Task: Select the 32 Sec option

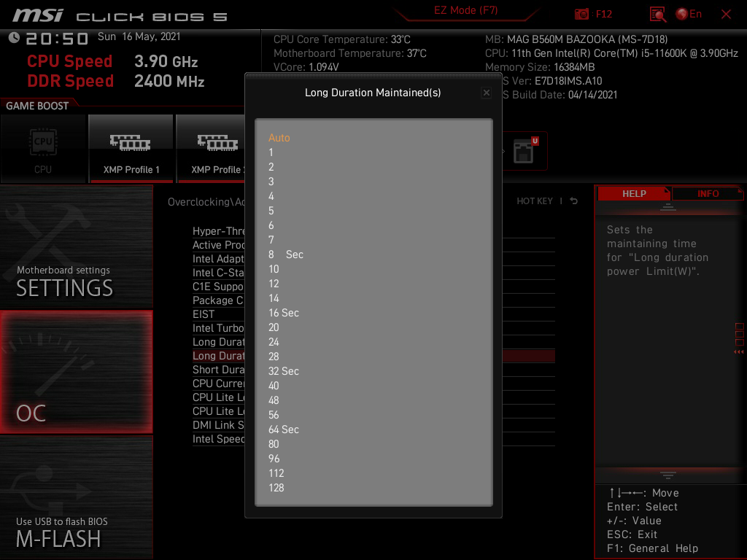Action: [x=284, y=371]
